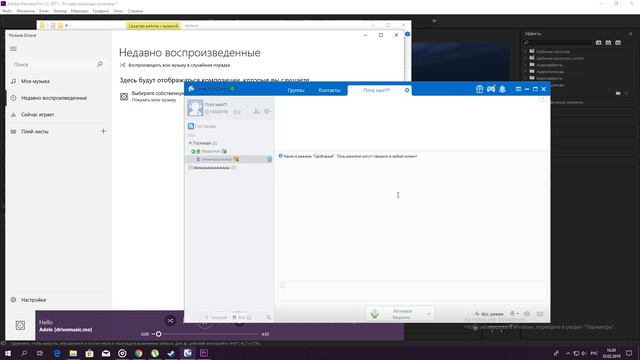Click the Groove playback position slider thumb

pos(158,334)
